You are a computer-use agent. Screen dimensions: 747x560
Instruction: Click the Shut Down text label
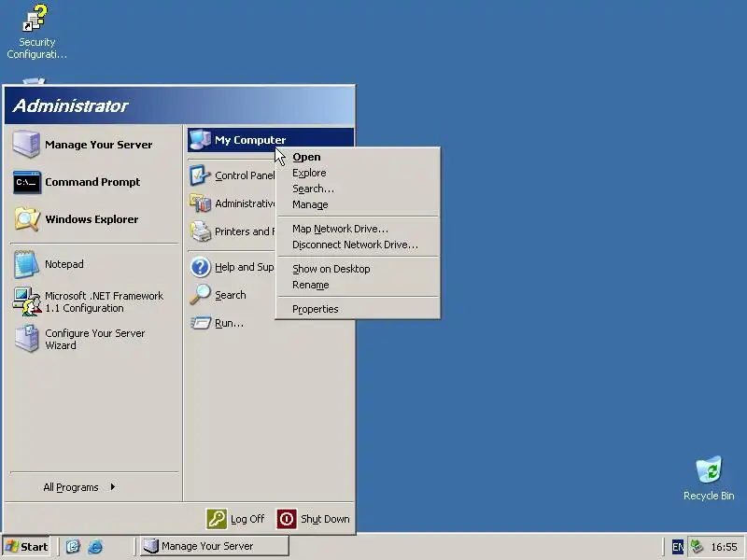tap(325, 519)
